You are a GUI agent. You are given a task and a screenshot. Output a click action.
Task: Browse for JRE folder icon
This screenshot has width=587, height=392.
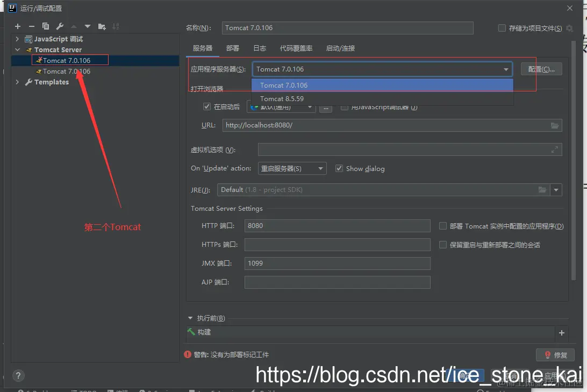542,190
